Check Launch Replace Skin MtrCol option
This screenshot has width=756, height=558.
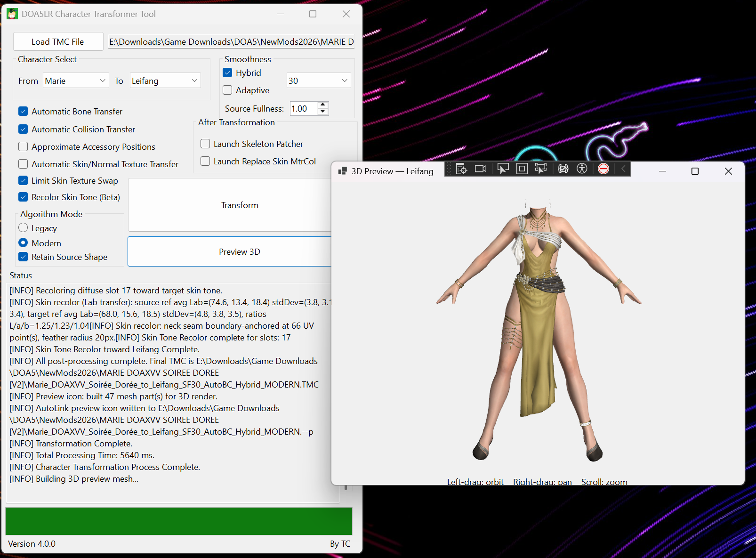coord(205,161)
